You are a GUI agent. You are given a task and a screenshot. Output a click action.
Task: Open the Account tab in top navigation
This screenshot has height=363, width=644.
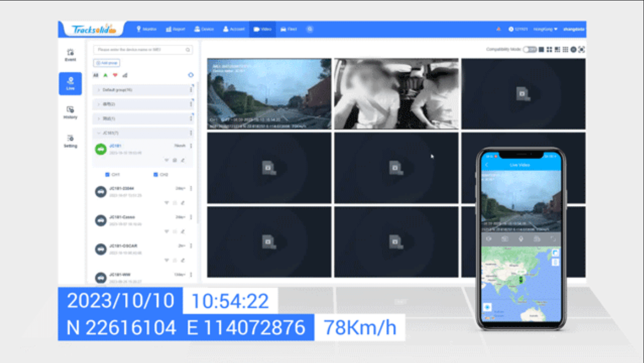tap(234, 29)
